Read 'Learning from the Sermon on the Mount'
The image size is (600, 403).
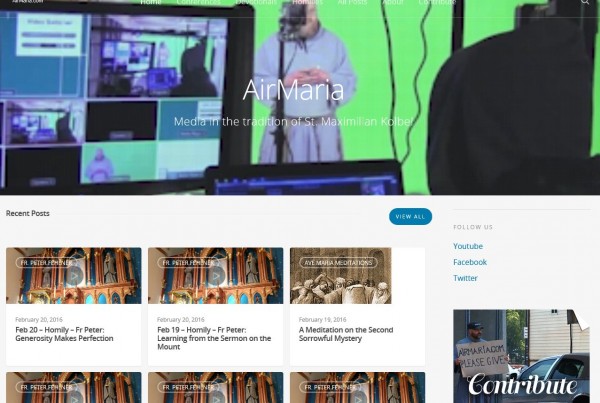[x=214, y=334]
